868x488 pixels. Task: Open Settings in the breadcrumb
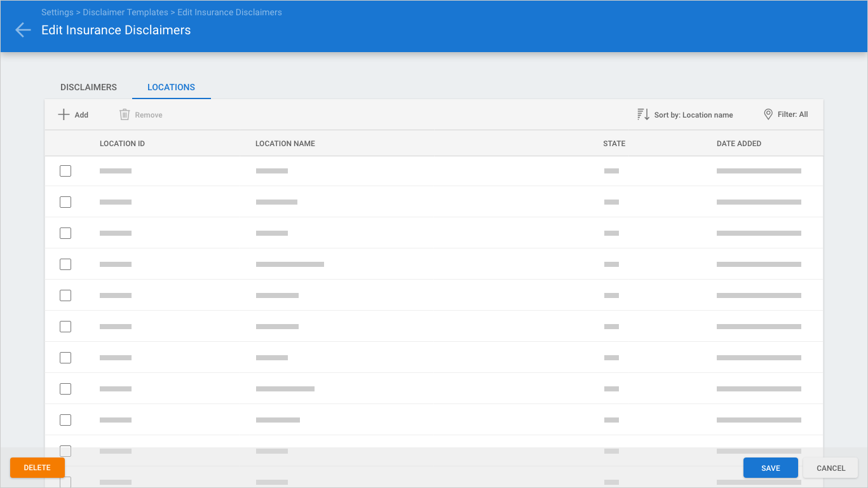tap(57, 13)
